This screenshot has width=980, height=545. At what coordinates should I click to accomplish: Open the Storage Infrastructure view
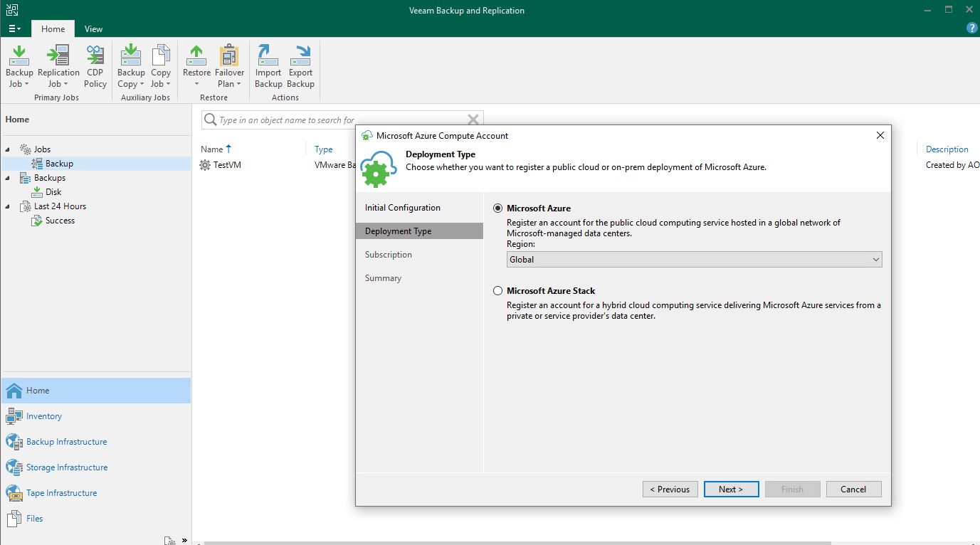[96, 467]
